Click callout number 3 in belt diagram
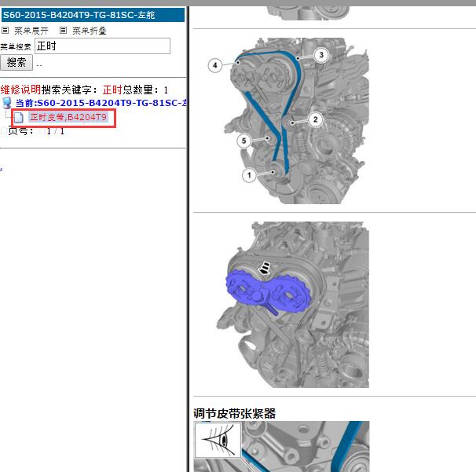The image size is (476, 472). (x=321, y=55)
